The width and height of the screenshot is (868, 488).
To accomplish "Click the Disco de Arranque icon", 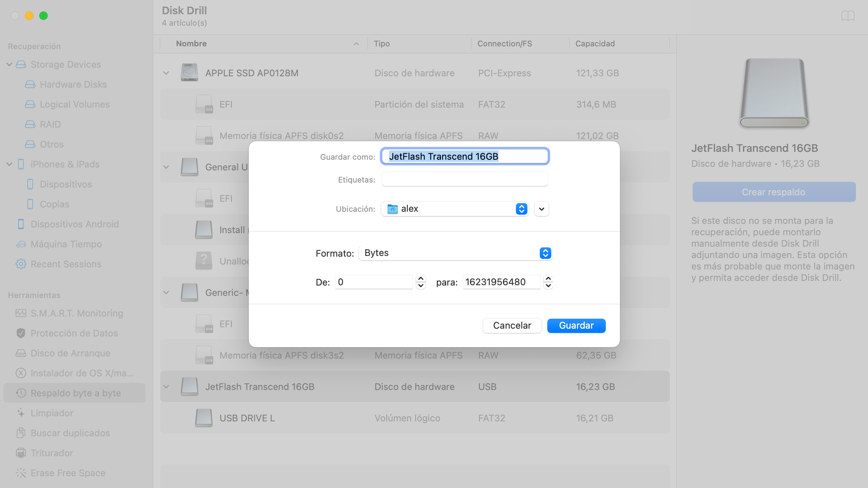I will point(21,353).
